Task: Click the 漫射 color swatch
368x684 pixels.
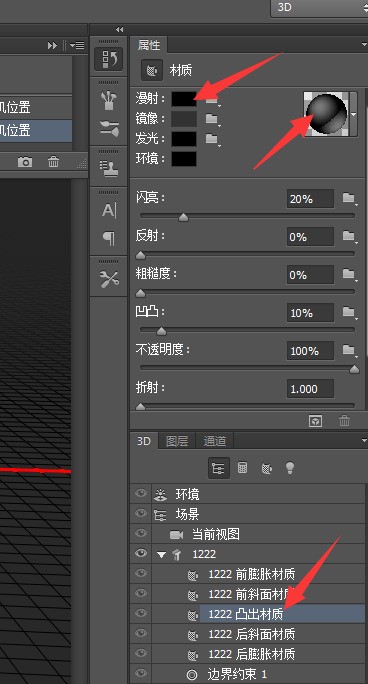Action: (184, 99)
